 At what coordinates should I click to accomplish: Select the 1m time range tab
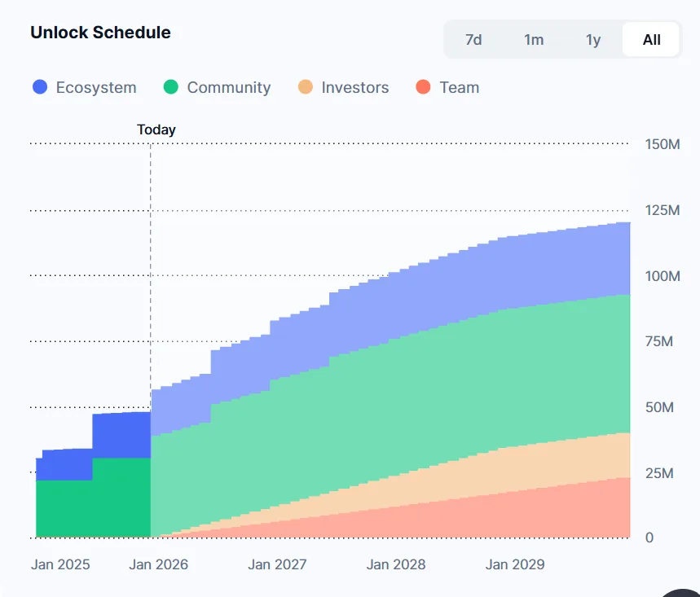pyautogui.click(x=534, y=38)
